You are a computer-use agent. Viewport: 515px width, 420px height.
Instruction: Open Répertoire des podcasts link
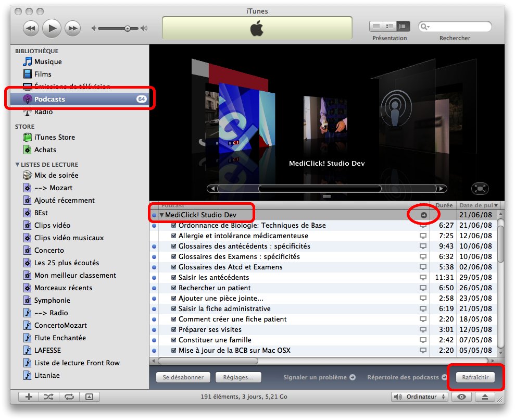coord(407,377)
